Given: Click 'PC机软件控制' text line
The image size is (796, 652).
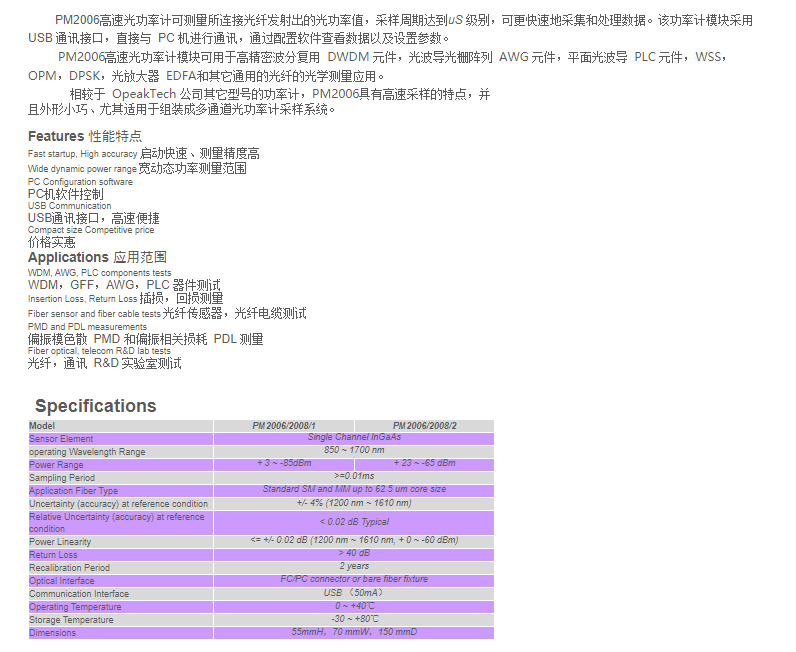Looking at the screenshot, I should click(x=65, y=194).
